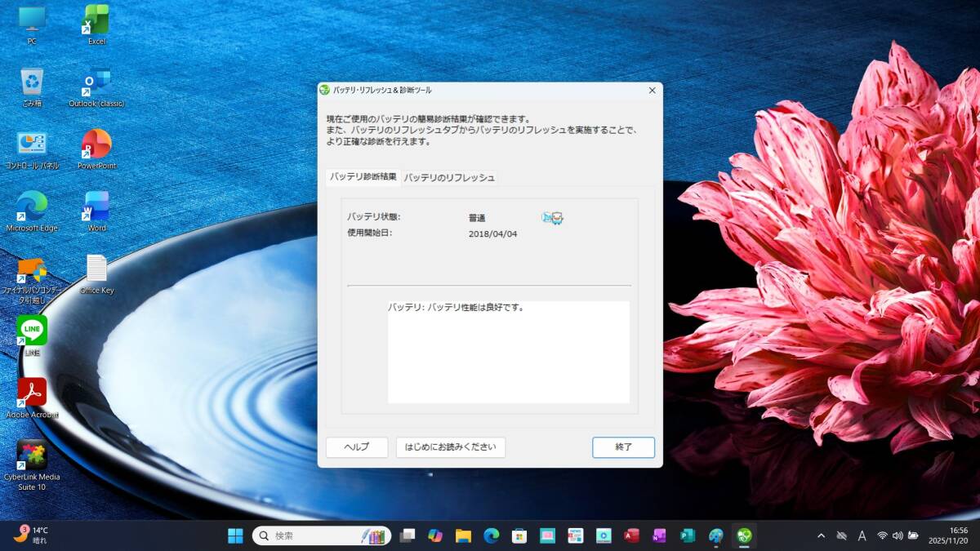Close the battery diagnostic tool window
980x551 pixels.
click(x=652, y=90)
